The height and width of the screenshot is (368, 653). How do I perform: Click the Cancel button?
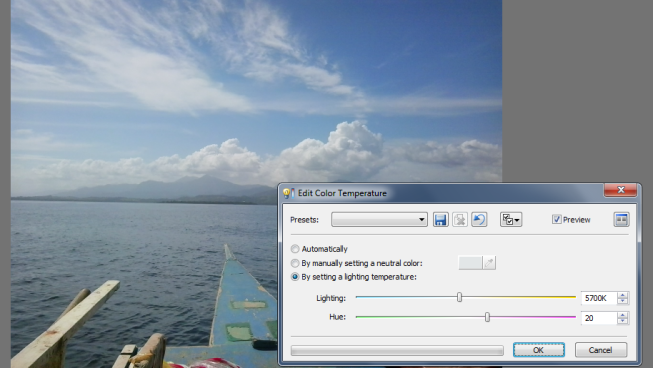(601, 350)
